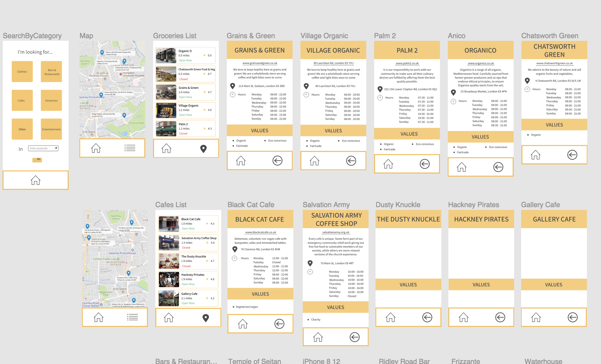Select the Clothes category button

[22, 72]
